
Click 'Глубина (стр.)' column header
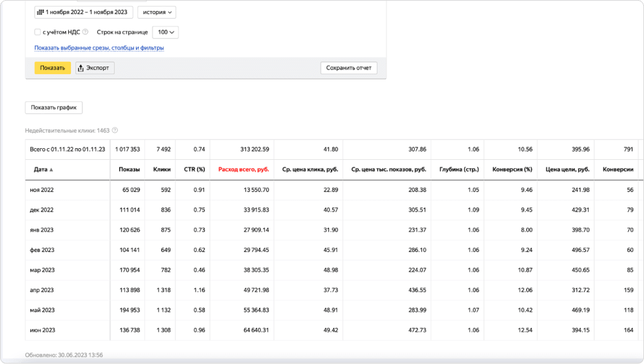pos(459,169)
